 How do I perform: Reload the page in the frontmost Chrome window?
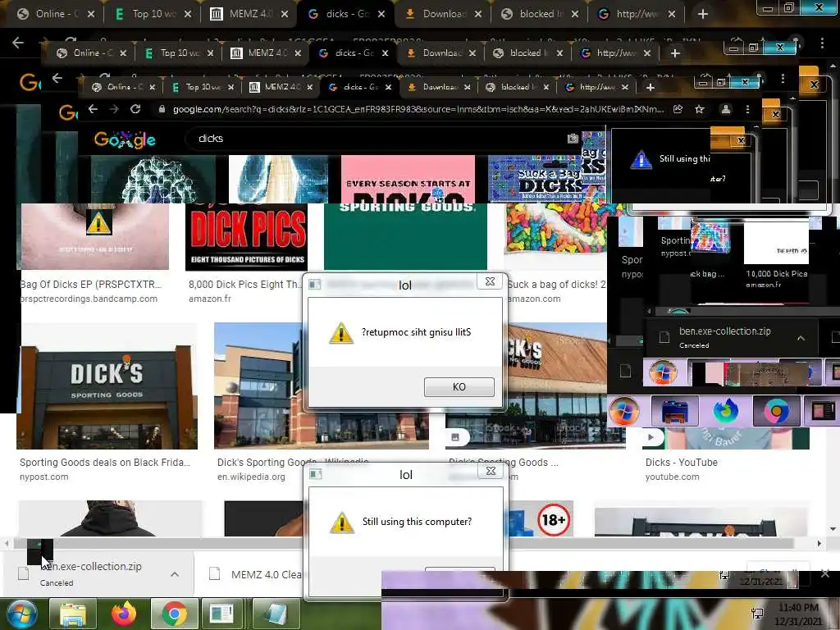coord(135,109)
